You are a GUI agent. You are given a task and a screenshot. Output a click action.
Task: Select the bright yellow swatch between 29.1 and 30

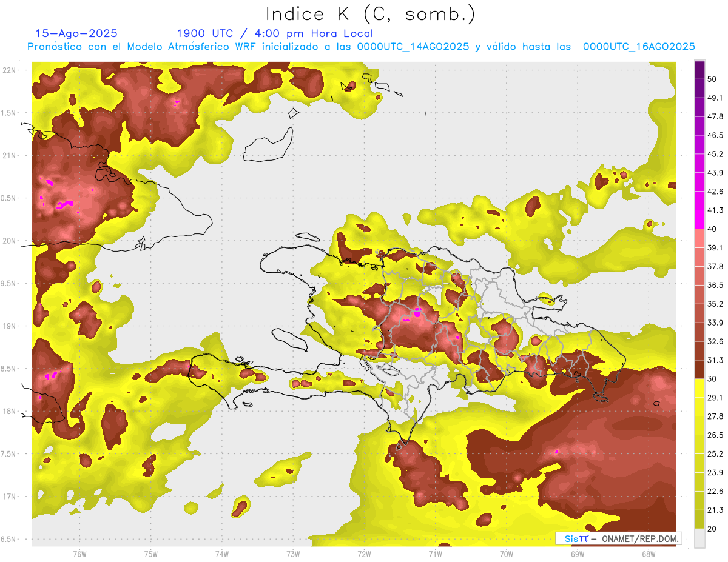(x=699, y=388)
